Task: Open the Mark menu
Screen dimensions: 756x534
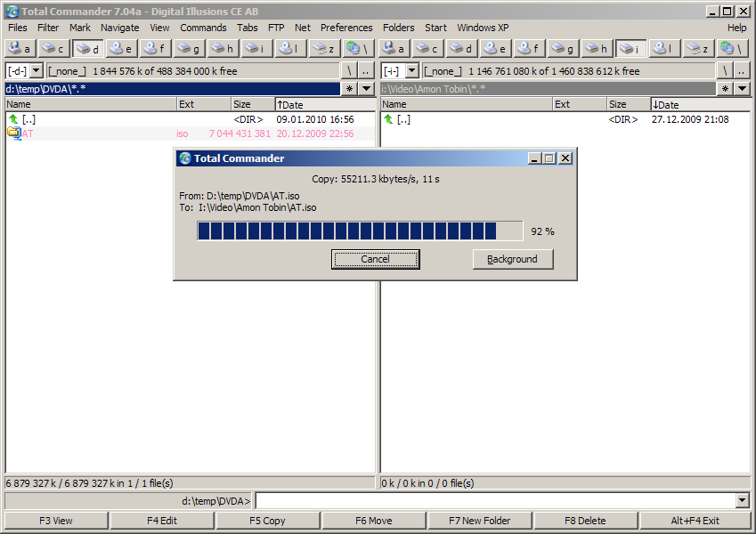Action: pyautogui.click(x=79, y=28)
